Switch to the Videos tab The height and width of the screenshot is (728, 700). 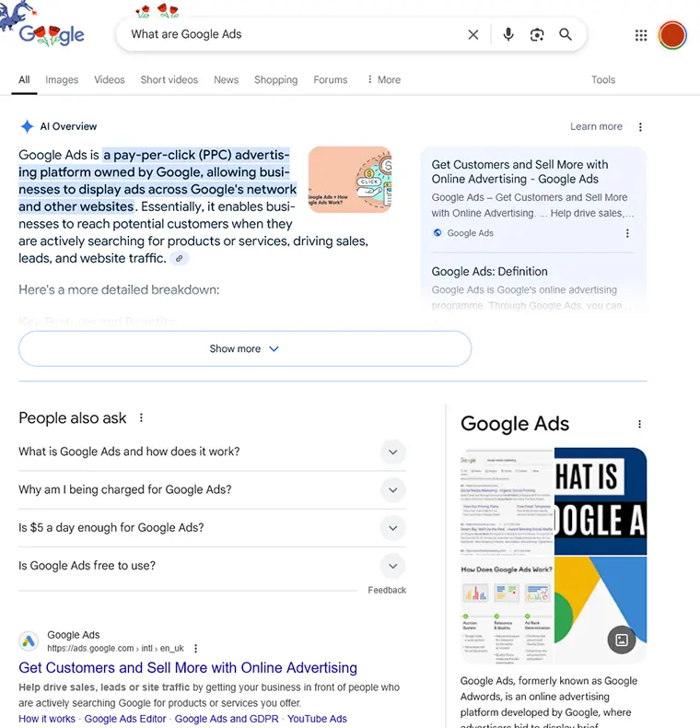pos(110,80)
